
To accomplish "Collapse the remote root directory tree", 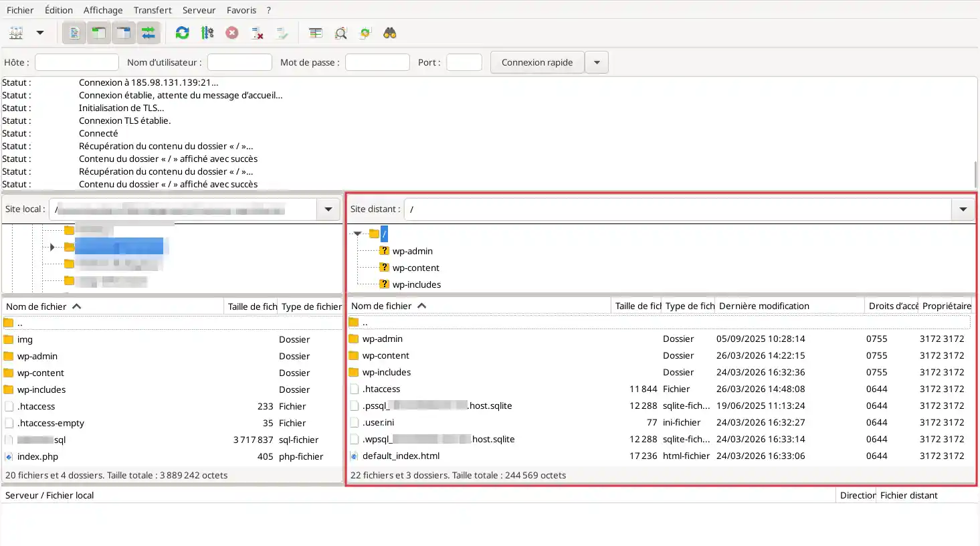I will coord(357,234).
